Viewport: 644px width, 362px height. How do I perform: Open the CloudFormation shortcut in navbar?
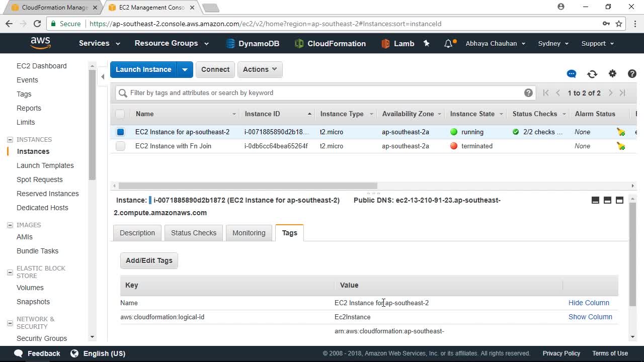tap(330, 44)
